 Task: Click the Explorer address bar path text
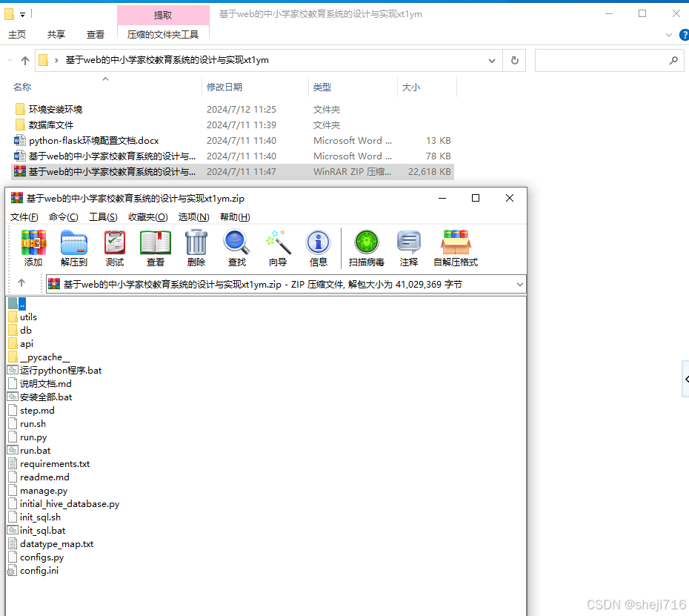(167, 60)
